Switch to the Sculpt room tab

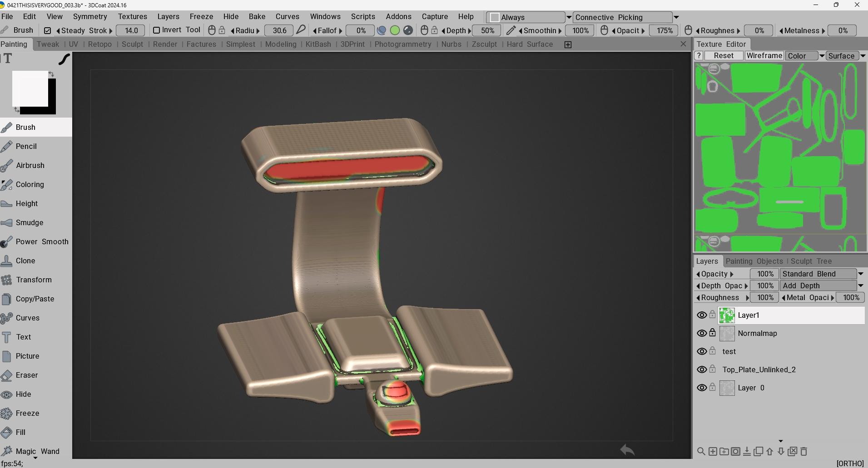coord(132,44)
